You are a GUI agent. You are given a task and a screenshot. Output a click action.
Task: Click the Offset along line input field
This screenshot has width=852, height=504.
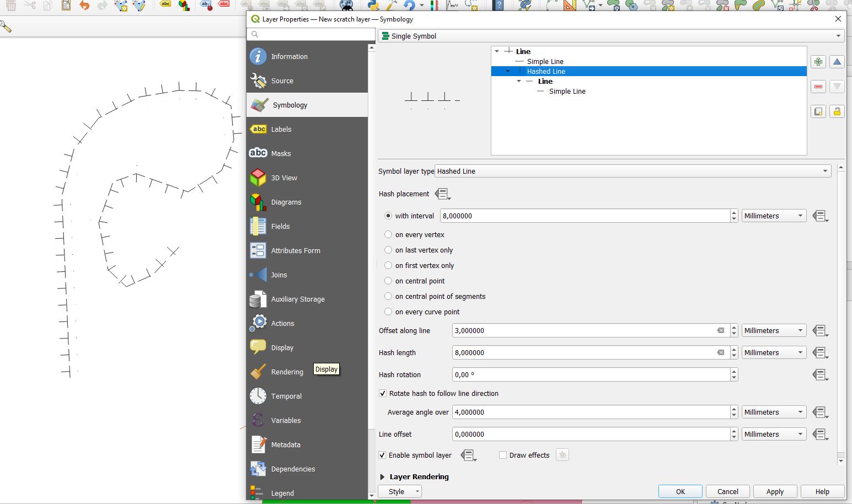pos(583,331)
